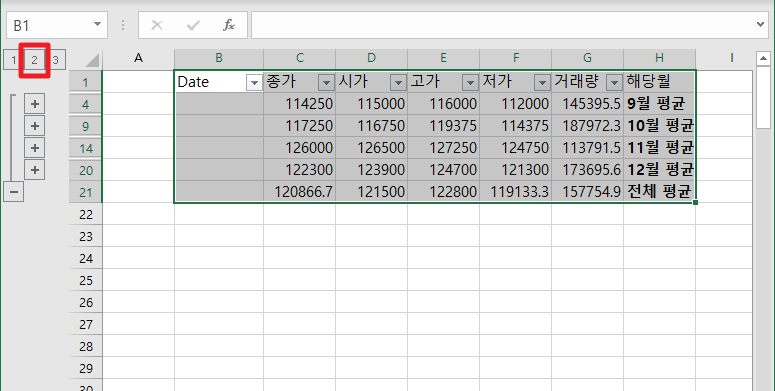Viewport: 775px width, 391px height.
Task: Click the 전체 평균 cell
Action: (x=659, y=192)
